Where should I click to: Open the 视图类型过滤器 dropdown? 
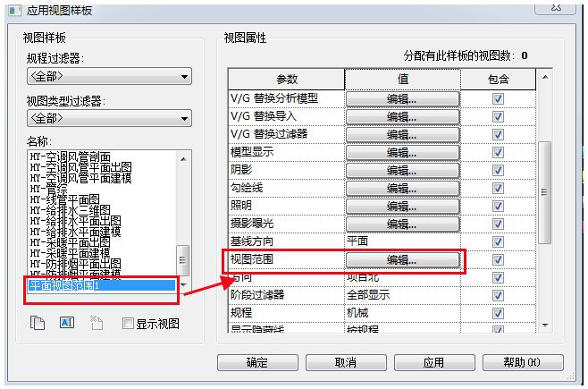click(x=110, y=118)
